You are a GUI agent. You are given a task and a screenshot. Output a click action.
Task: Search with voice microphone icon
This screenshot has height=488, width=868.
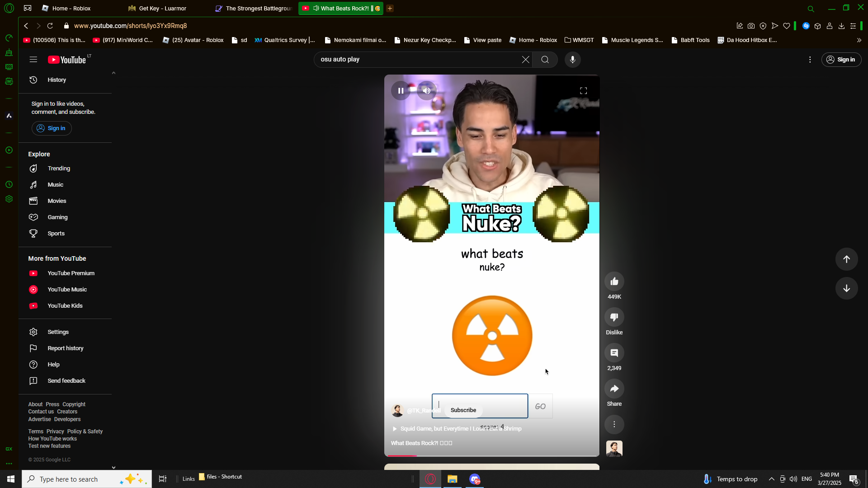coord(572,60)
